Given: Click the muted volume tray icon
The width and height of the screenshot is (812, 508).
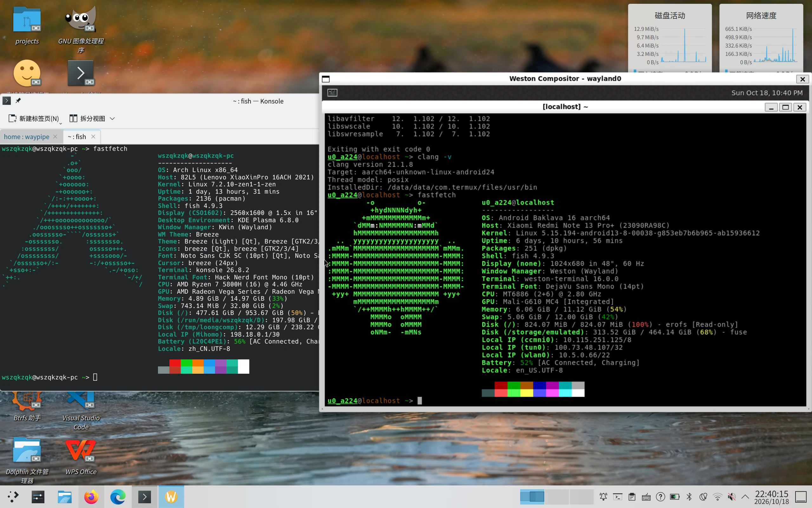Looking at the screenshot, I should tap(732, 497).
